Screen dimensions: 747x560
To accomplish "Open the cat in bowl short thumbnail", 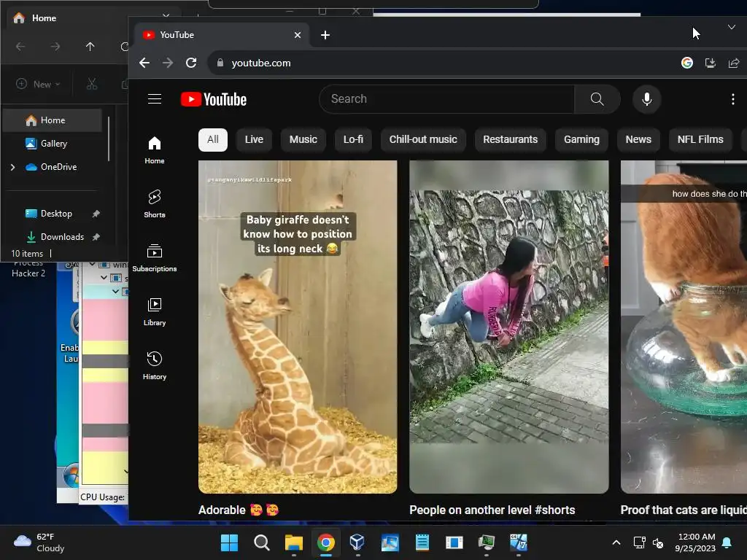I will click(684, 327).
